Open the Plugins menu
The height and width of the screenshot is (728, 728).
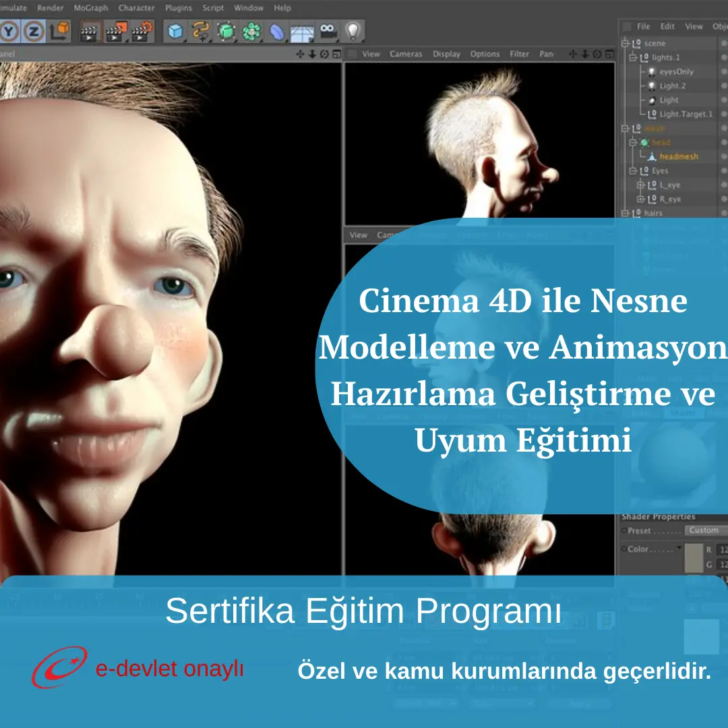tap(178, 8)
